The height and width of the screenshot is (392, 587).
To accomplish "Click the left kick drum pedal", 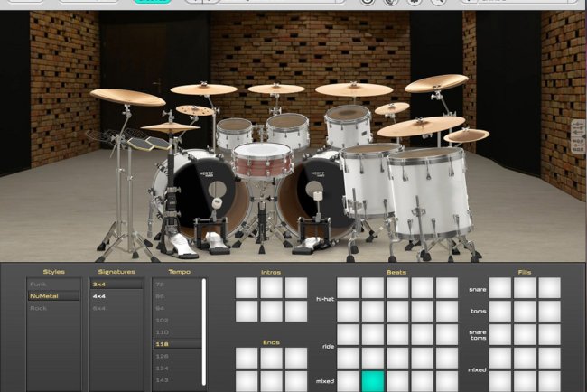I will point(217,242).
